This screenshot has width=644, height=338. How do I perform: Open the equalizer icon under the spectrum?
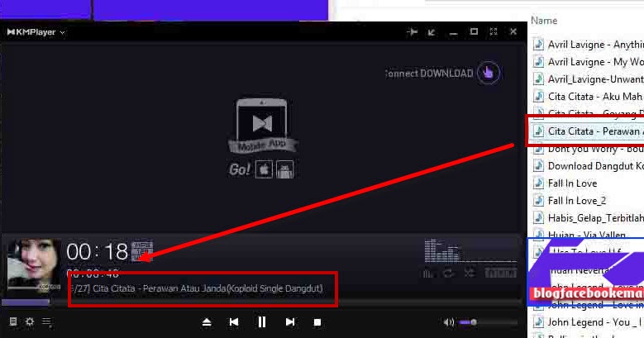(428, 273)
